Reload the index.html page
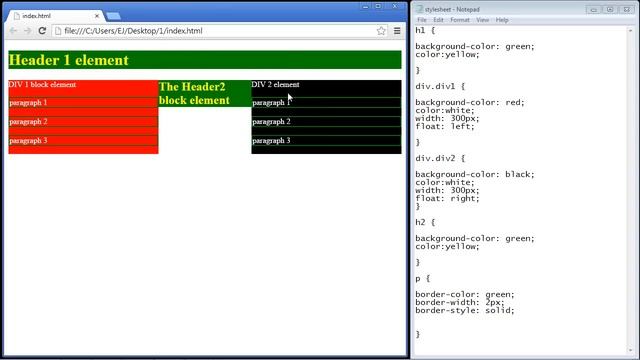 click(42, 31)
